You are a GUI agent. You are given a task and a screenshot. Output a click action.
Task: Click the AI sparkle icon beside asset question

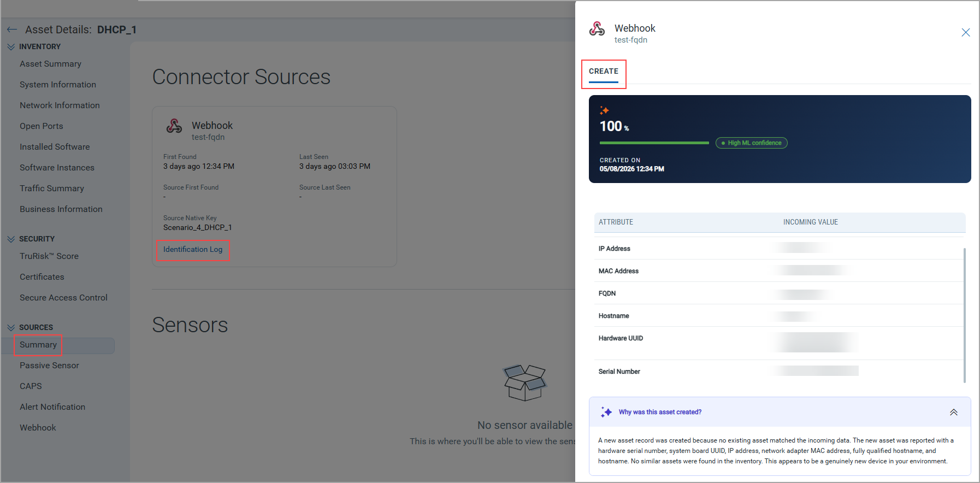point(606,412)
